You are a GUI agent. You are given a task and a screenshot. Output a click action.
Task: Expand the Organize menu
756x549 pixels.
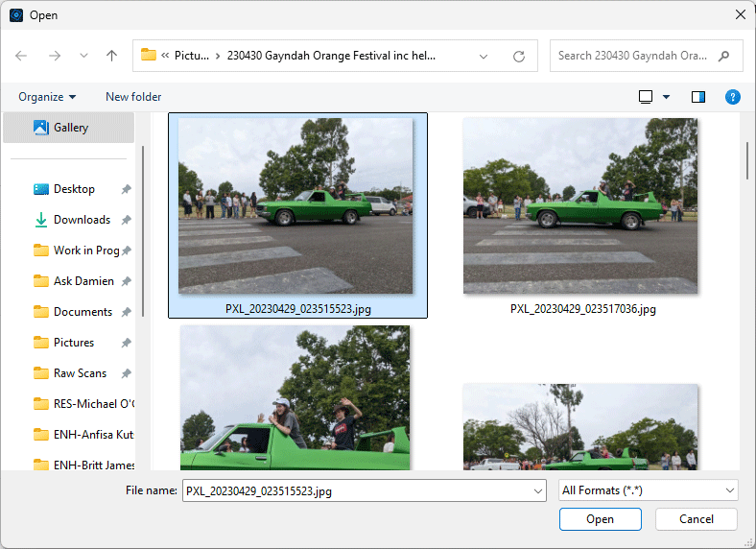click(x=47, y=97)
